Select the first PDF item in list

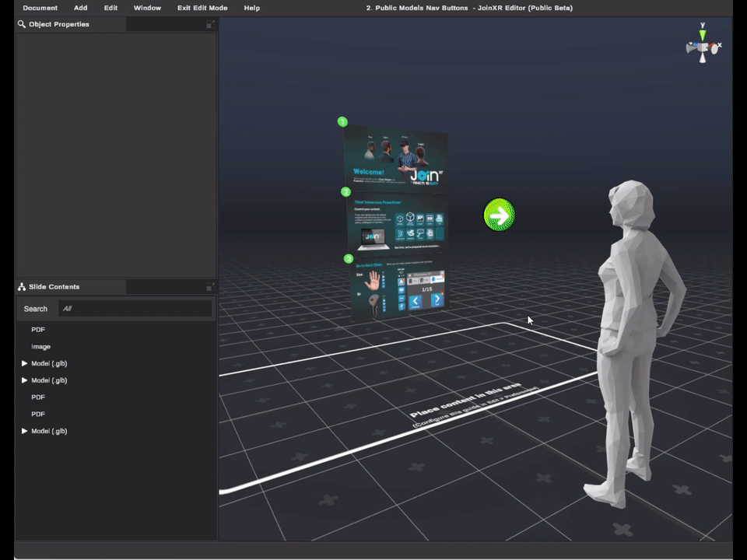[x=38, y=330]
